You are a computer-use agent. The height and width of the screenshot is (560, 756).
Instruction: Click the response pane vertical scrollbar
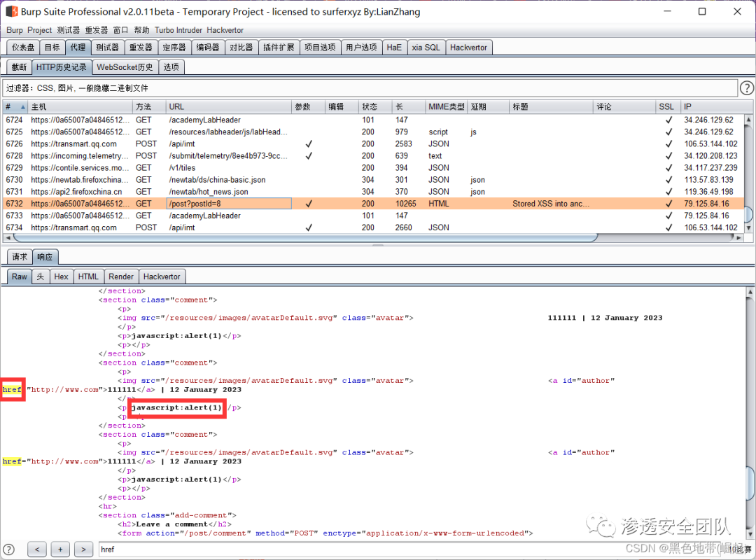(x=750, y=483)
